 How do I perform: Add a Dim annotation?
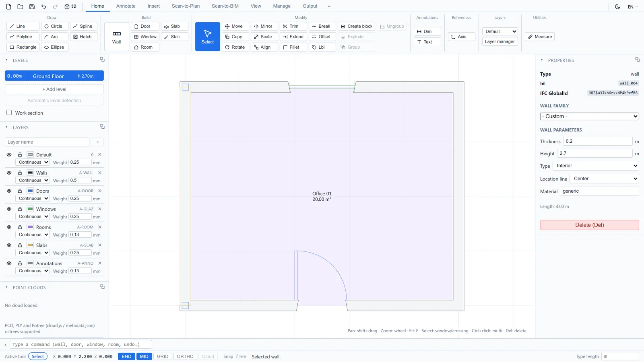(427, 31)
